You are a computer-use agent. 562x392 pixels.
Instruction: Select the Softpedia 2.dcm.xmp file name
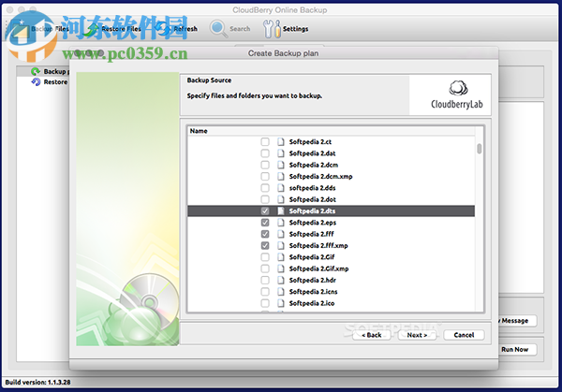(320, 176)
